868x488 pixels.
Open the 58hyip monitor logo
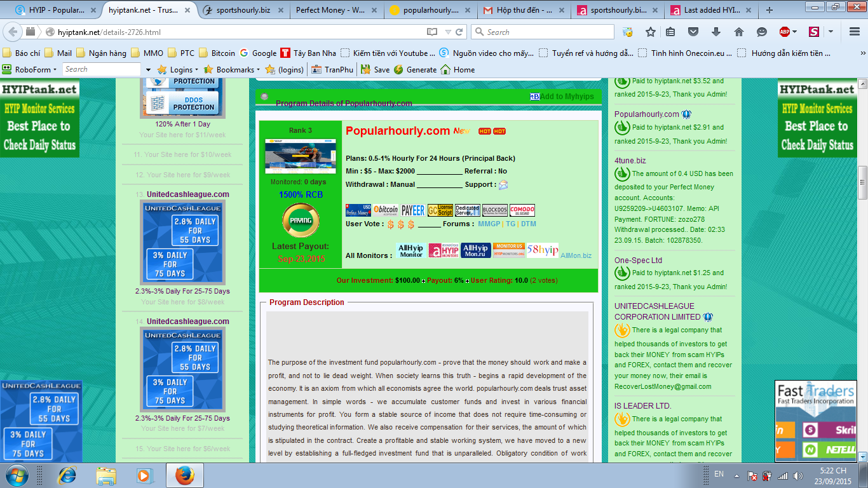click(x=543, y=250)
